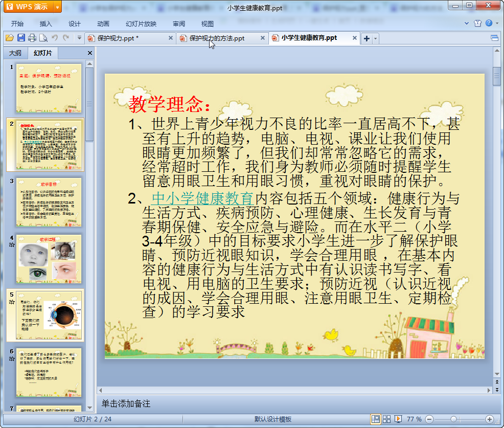Select slide 2 thumbnail in the panel

tap(49, 145)
